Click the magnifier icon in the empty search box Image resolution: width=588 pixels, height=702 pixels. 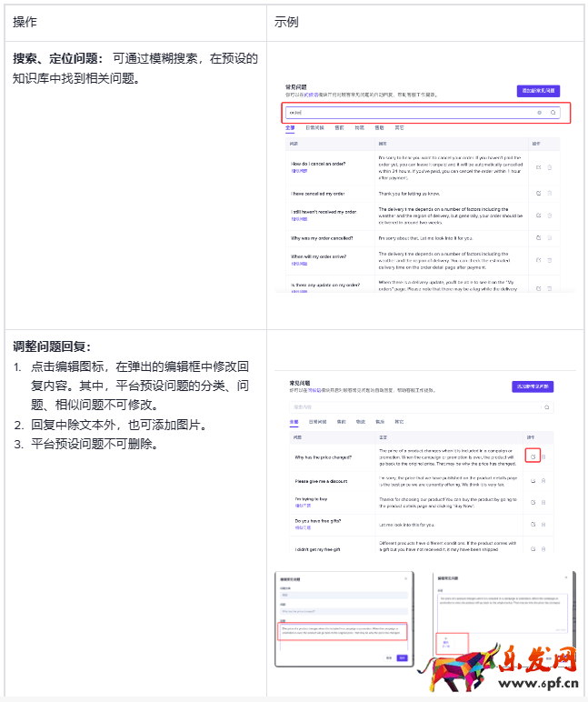pyautogui.click(x=547, y=407)
